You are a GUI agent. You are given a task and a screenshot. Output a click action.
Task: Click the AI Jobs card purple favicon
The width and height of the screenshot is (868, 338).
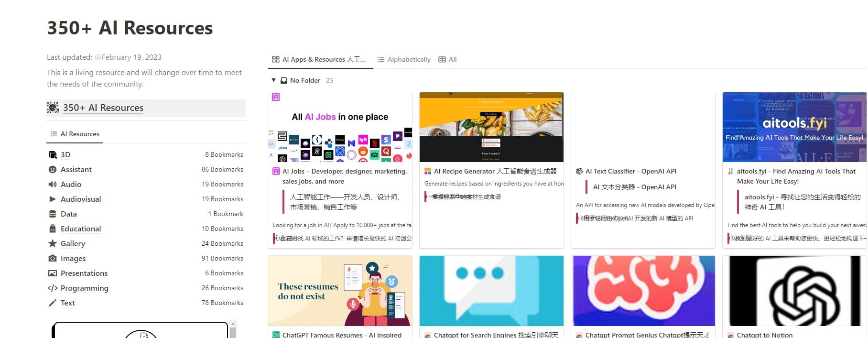point(276,171)
